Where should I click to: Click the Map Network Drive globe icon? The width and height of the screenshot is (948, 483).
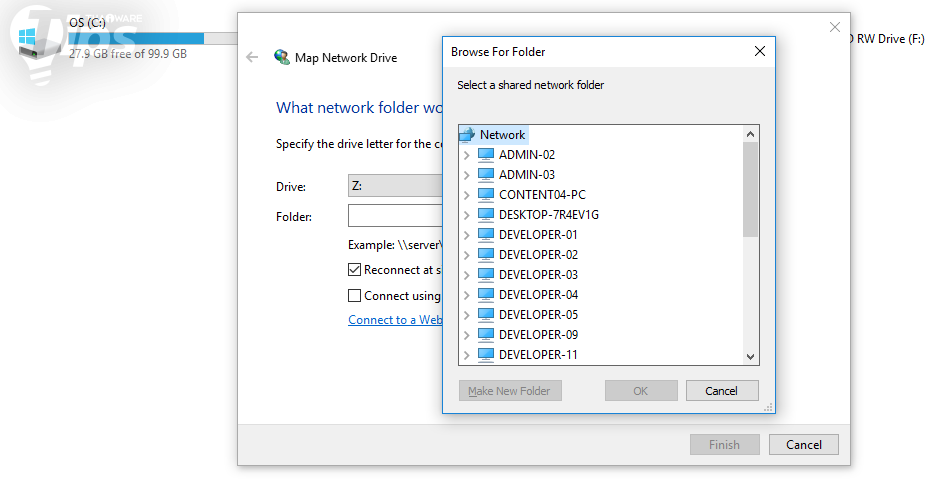click(282, 57)
